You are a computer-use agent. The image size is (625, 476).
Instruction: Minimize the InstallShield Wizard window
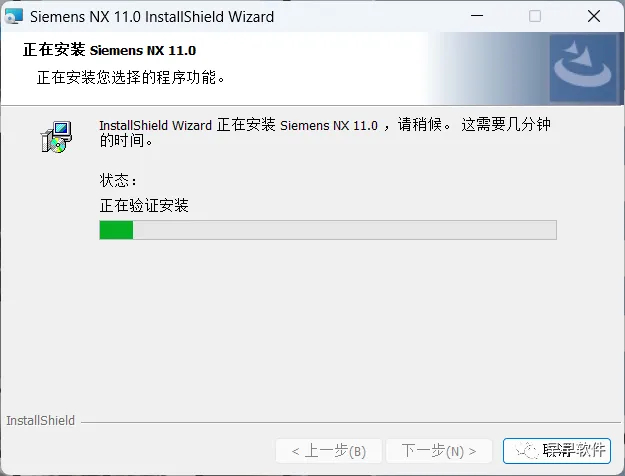[477, 16]
